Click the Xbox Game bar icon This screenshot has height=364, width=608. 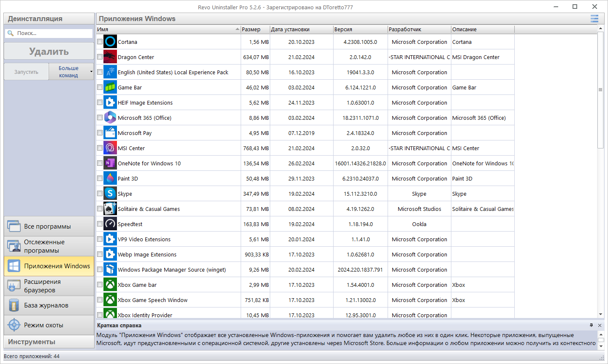pyautogui.click(x=110, y=285)
